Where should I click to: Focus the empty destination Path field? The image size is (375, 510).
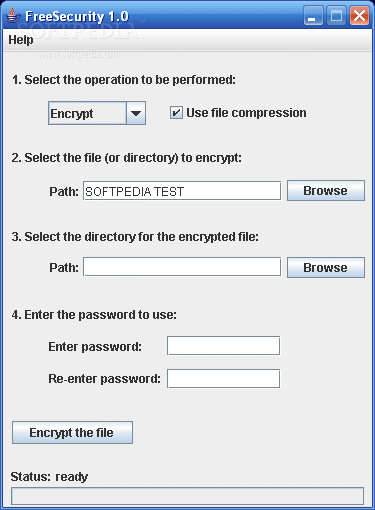pos(182,267)
